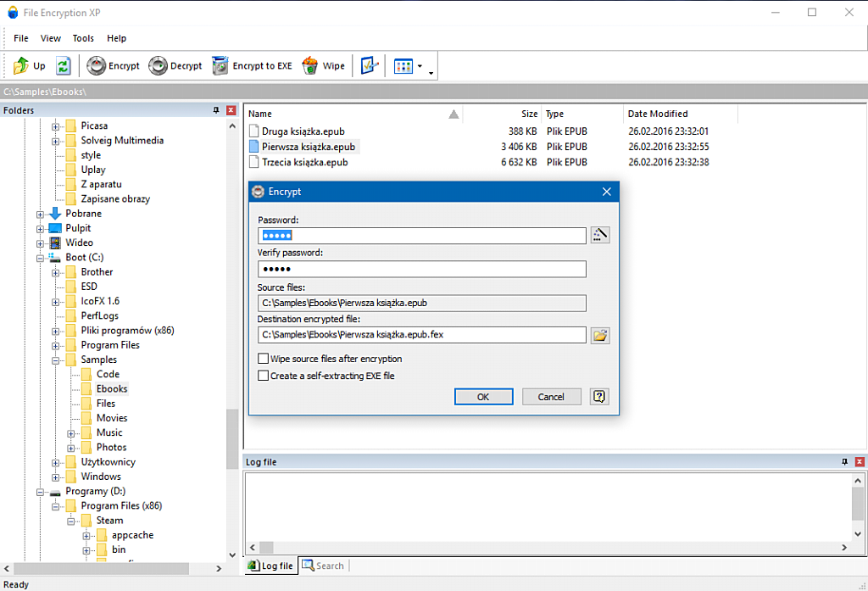The height and width of the screenshot is (591, 868).
Task: Select the Druga książka.epub file icon
Action: [x=253, y=131]
